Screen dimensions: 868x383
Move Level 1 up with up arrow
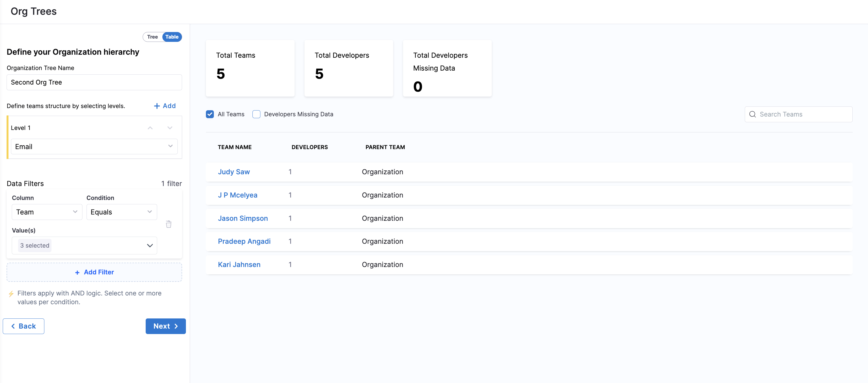click(150, 128)
